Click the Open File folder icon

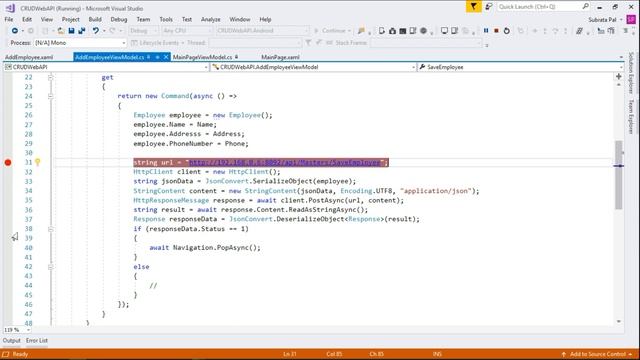(x=60, y=31)
